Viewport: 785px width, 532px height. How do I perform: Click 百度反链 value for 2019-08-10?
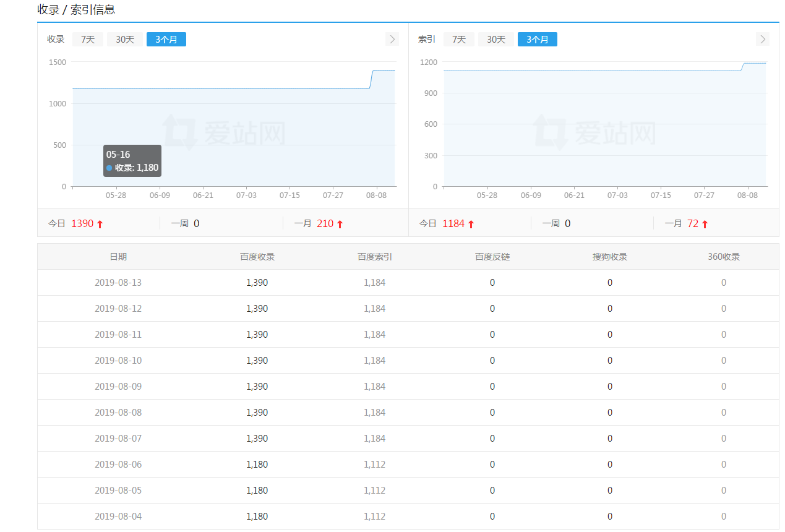492,361
